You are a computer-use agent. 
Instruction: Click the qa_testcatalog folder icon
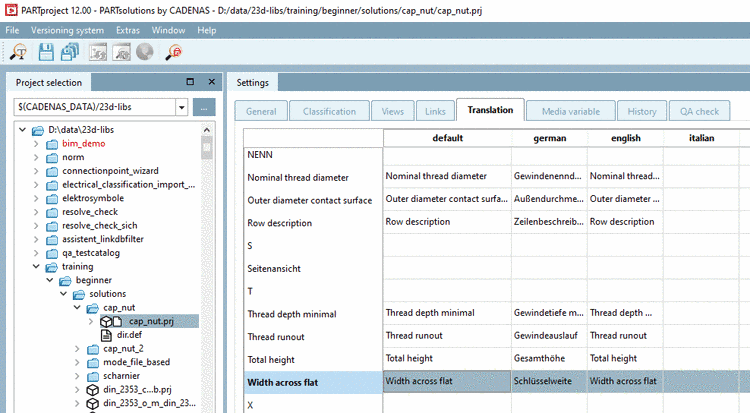pos(52,254)
